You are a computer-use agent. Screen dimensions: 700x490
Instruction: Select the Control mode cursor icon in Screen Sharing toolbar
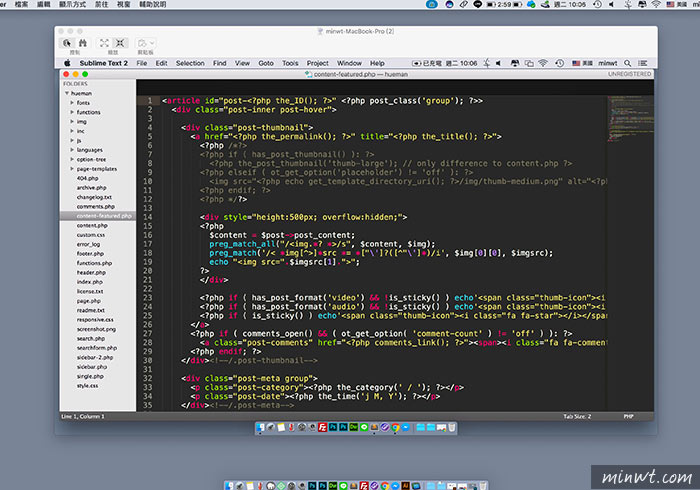[67, 43]
